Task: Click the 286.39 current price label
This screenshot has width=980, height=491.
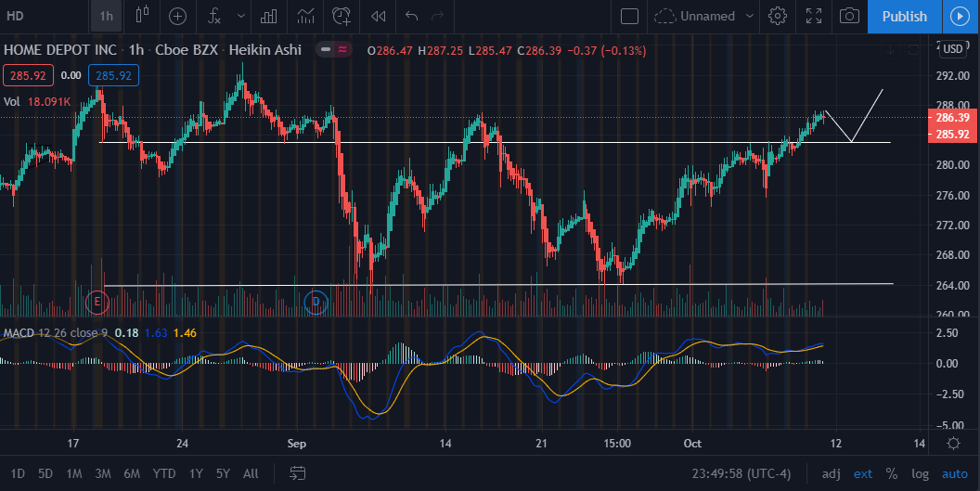Action: coord(952,118)
